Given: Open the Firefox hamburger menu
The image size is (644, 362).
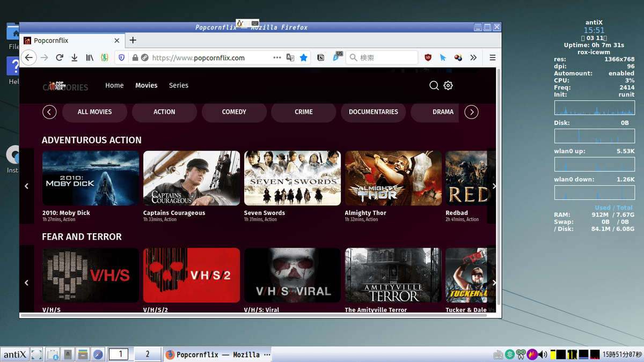Looking at the screenshot, I should pos(492,57).
